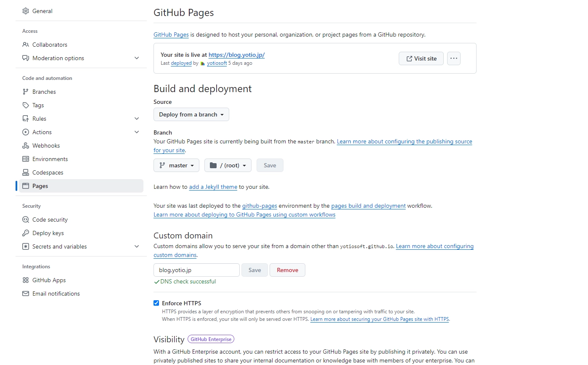Open Environments settings
Image resolution: width=588 pixels, height=365 pixels.
[81, 159]
